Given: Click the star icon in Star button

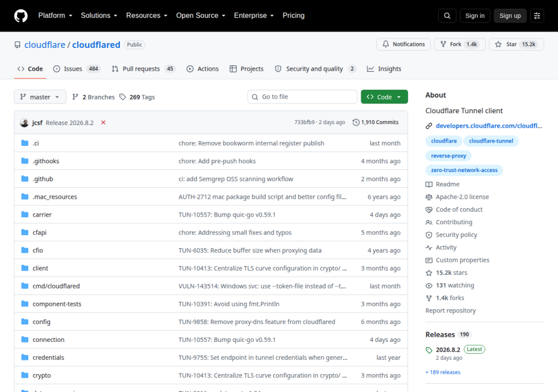Looking at the screenshot, I should pyautogui.click(x=498, y=44).
